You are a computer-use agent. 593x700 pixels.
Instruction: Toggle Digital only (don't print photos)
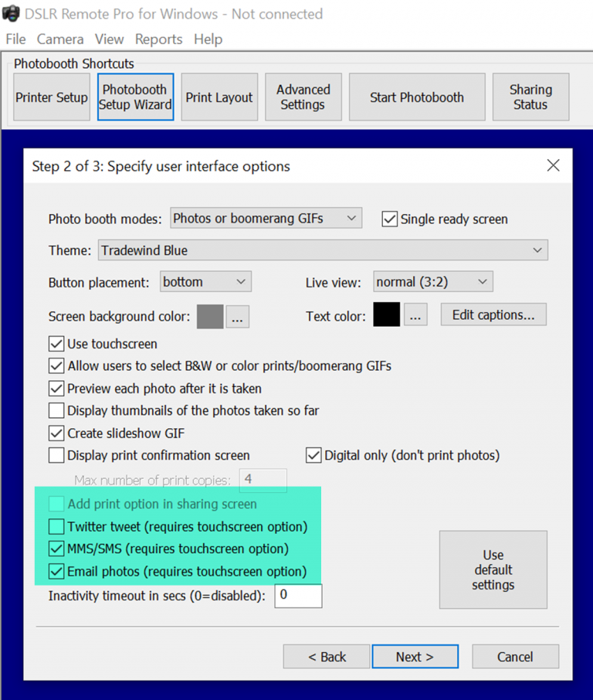[x=313, y=455]
